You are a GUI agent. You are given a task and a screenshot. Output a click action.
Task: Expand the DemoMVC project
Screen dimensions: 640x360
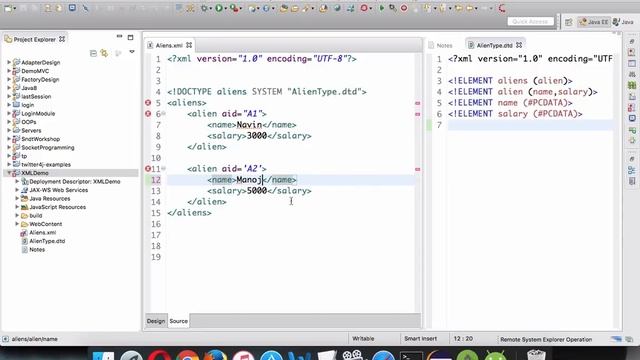coord(9,71)
